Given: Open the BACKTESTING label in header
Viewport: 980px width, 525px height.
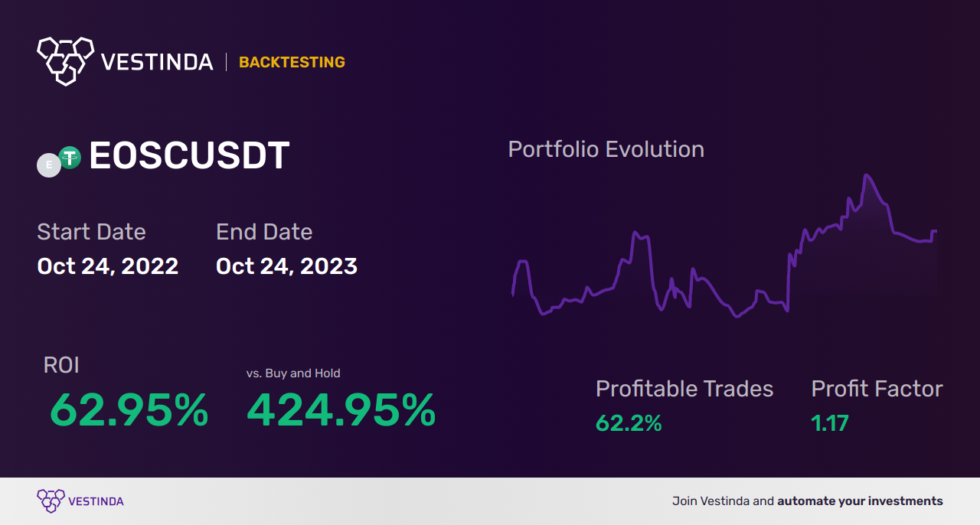Looking at the screenshot, I should [x=292, y=62].
